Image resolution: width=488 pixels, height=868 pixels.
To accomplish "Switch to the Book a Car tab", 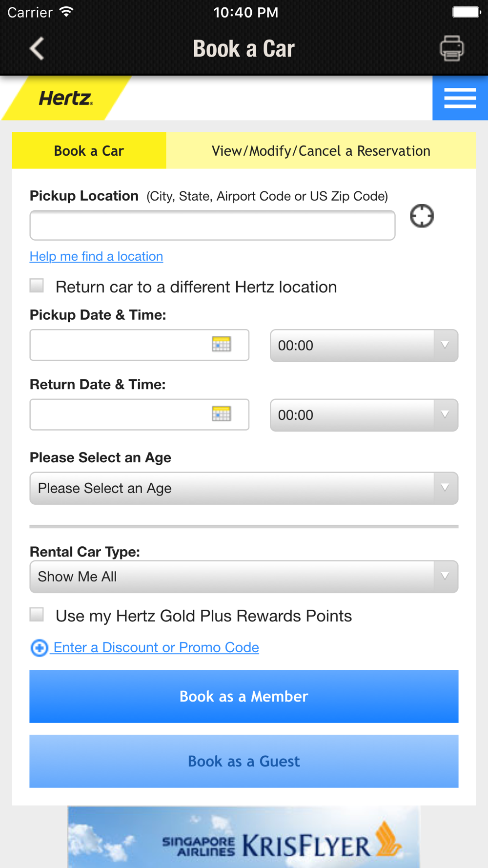I will click(x=89, y=151).
